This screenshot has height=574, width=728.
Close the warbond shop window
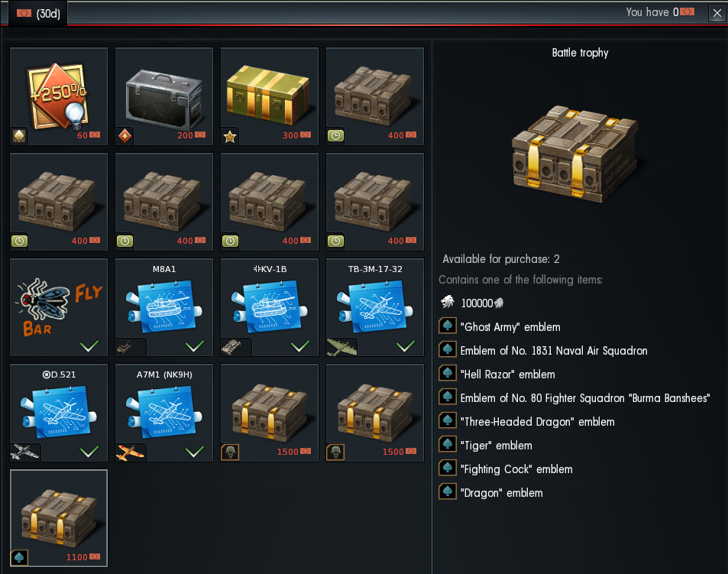point(717,13)
